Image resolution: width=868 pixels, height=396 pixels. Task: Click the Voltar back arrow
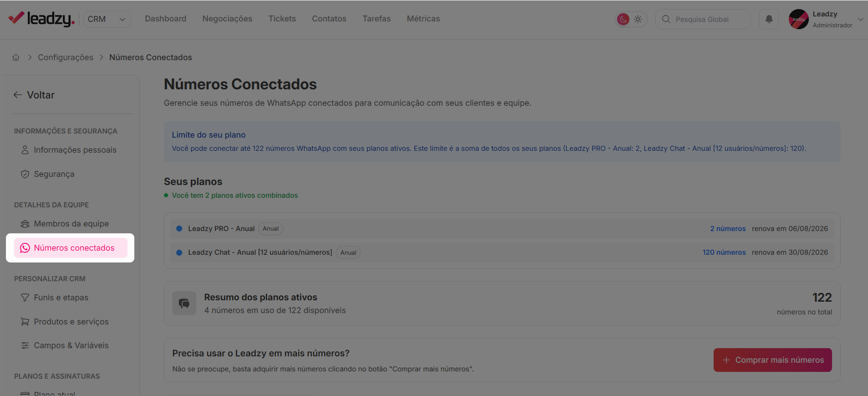pyautogui.click(x=18, y=95)
